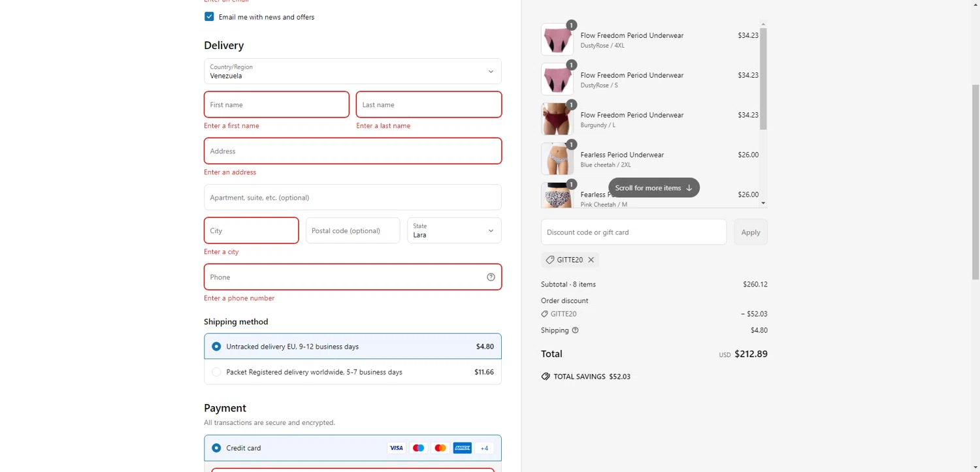Screen dimensions: 980x472
Task: Open the Country/Region dropdown
Action: pyautogui.click(x=353, y=71)
